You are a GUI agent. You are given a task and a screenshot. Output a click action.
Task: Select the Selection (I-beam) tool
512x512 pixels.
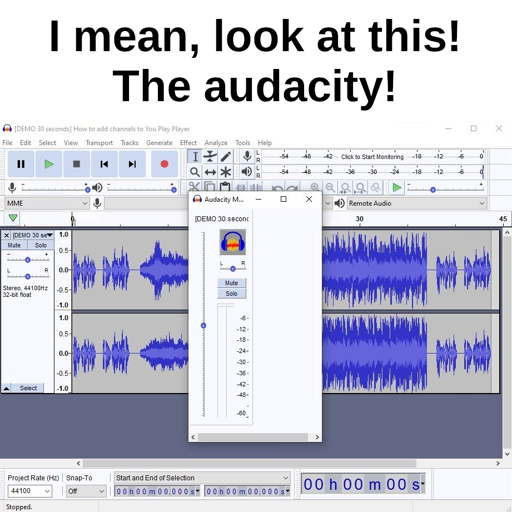tap(195, 156)
